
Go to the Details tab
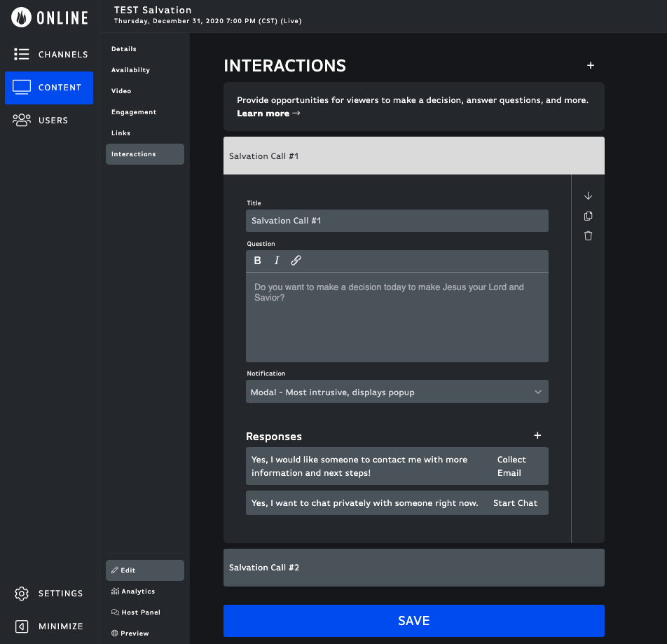(x=144, y=49)
